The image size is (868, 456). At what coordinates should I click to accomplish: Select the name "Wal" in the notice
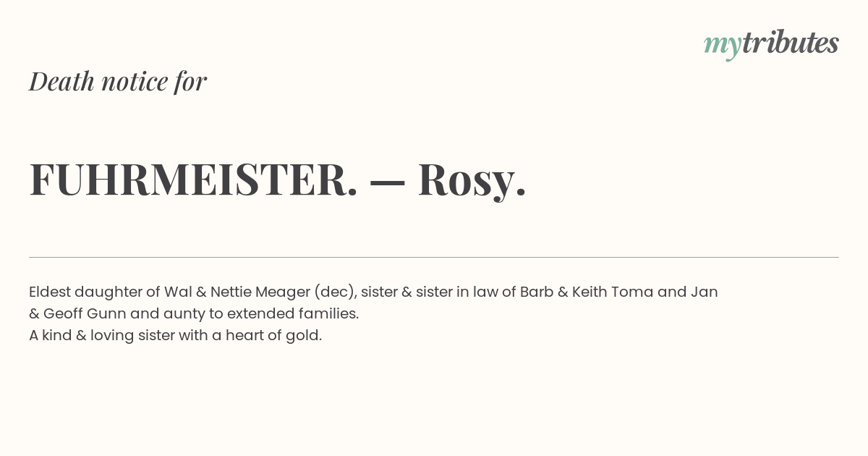point(178,292)
